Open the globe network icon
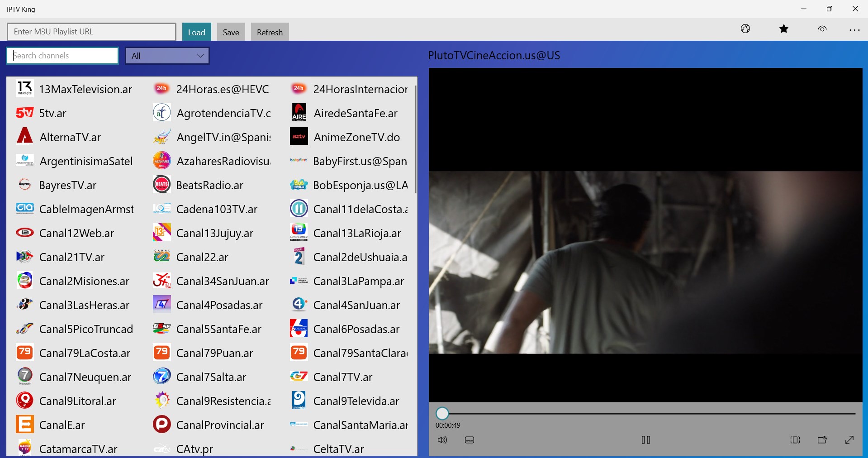Image resolution: width=868 pixels, height=458 pixels. (745, 29)
